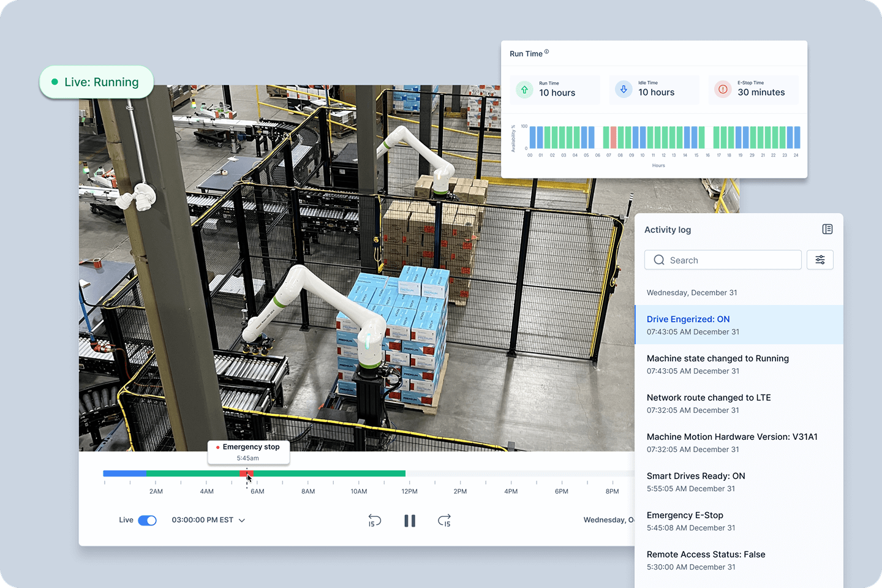Click the Live: Running status badge
This screenshot has width=882, height=588.
click(96, 82)
